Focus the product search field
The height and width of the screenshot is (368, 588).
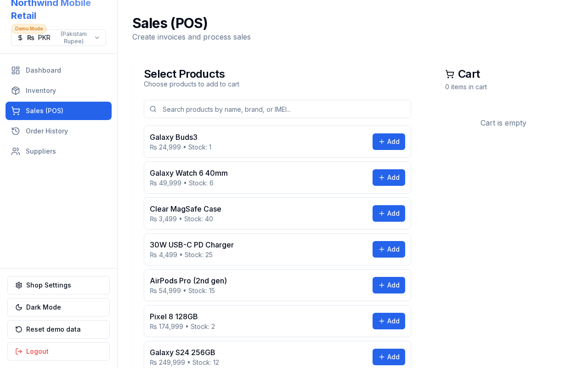277,109
